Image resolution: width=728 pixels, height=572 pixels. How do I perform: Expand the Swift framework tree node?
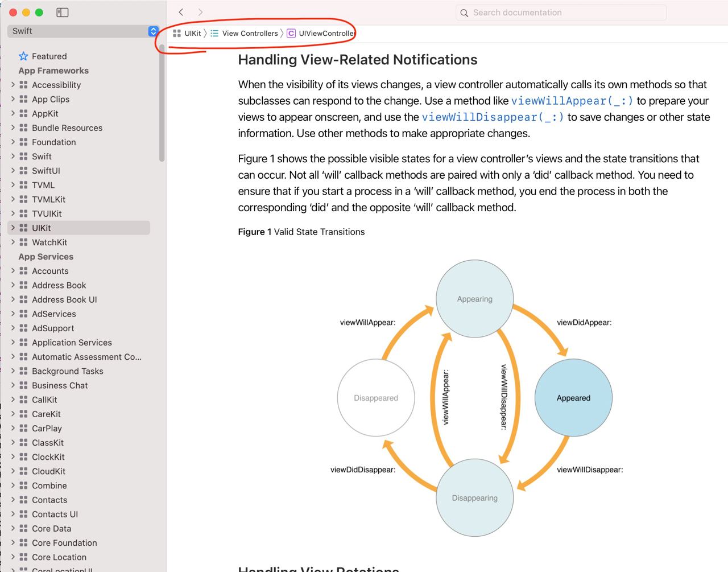tap(13, 157)
